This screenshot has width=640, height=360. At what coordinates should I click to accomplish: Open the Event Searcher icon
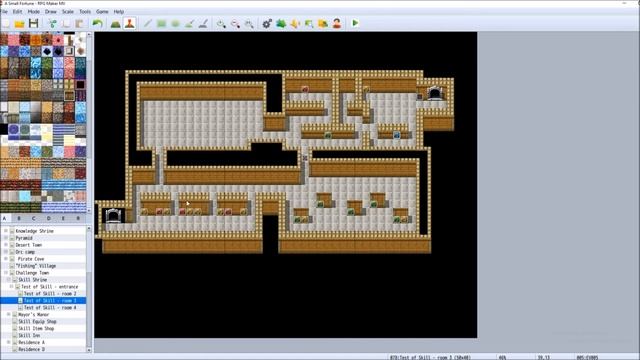(x=309, y=23)
